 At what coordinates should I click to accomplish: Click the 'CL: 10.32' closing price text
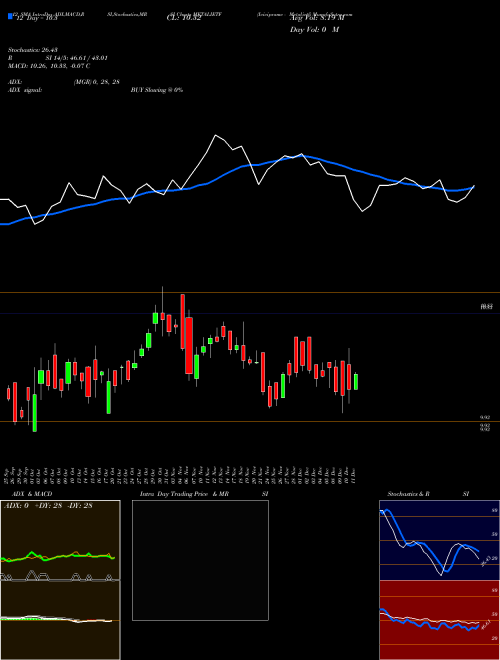pyautogui.click(x=184, y=19)
